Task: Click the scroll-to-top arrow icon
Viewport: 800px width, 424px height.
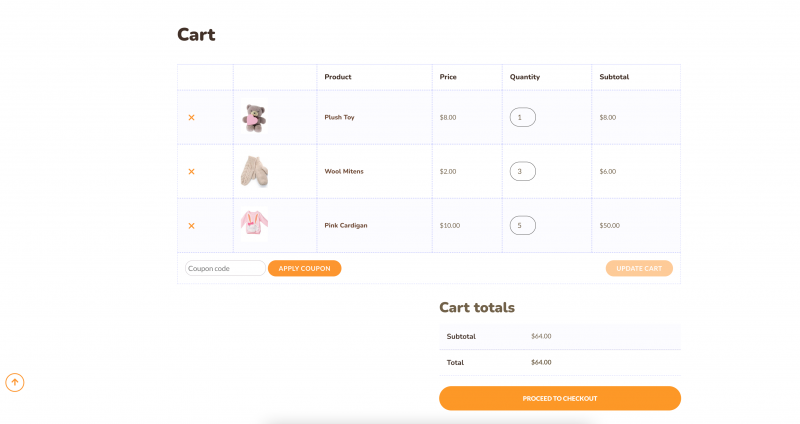Action: (x=15, y=382)
